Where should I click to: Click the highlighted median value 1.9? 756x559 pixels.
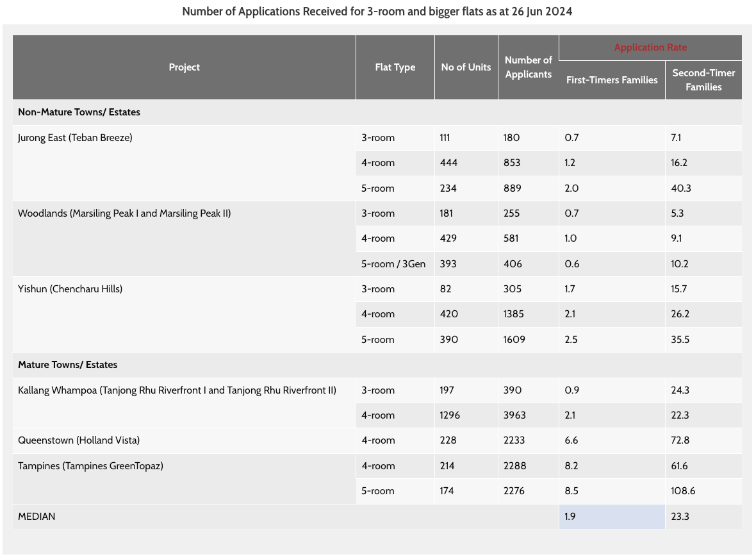pyautogui.click(x=612, y=517)
